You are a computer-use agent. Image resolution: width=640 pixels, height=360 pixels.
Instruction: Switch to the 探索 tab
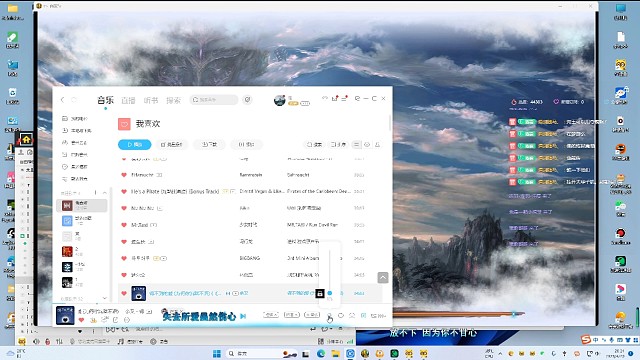point(173,100)
